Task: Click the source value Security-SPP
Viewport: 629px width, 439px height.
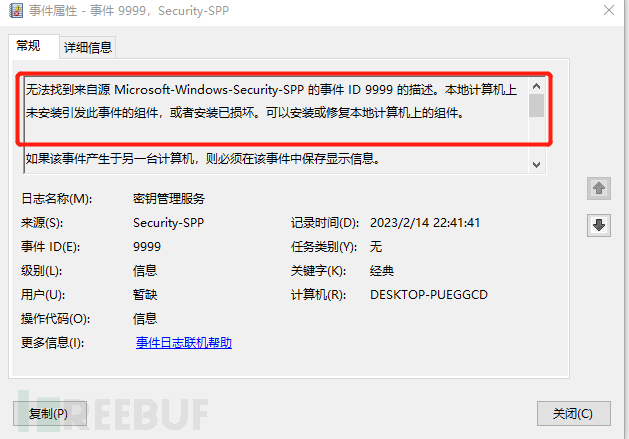Action: (x=168, y=223)
